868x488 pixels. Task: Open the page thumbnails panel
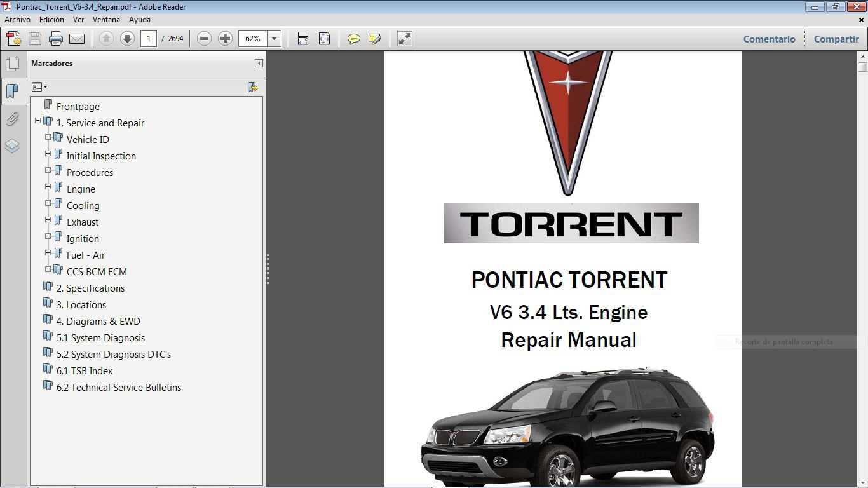tap(12, 64)
